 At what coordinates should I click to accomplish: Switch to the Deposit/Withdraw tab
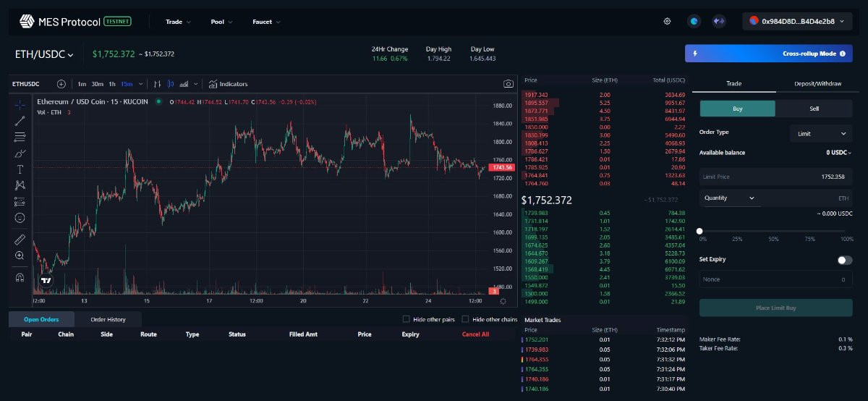817,84
